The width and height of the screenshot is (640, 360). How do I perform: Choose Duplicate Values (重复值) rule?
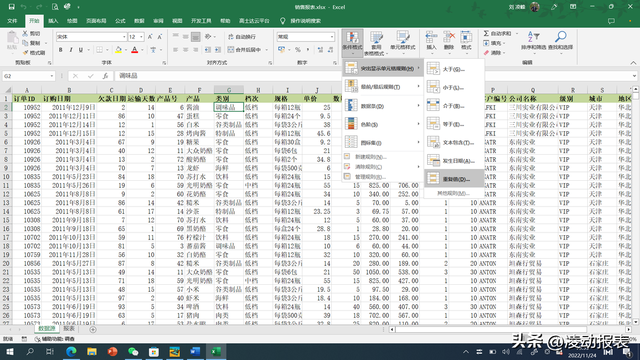[x=454, y=179]
